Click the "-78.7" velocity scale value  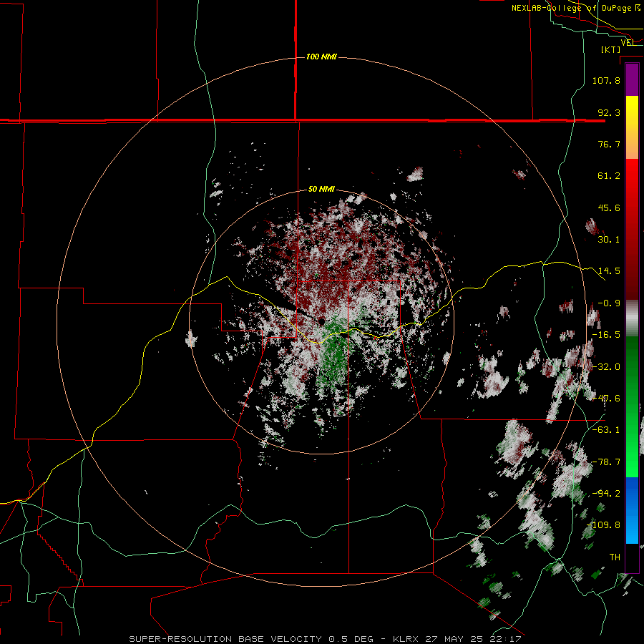coord(606,462)
